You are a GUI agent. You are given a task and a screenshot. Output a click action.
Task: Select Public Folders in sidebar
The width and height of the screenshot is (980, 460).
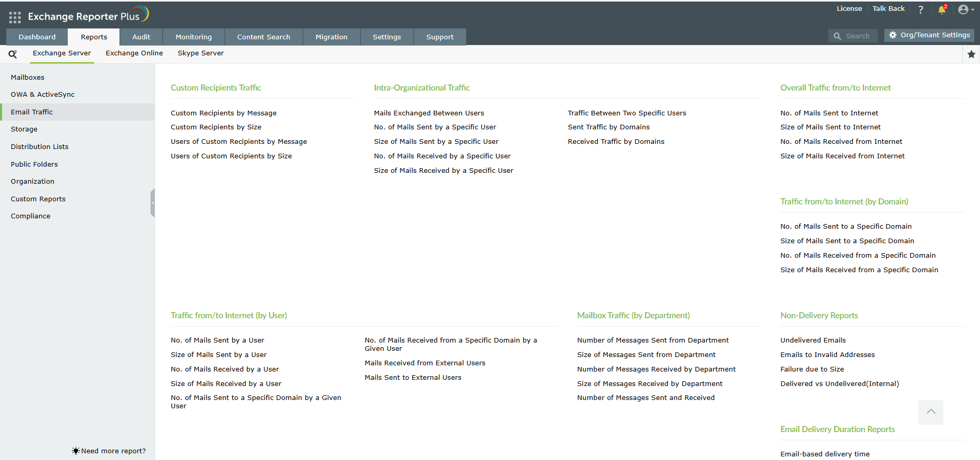[x=78, y=165]
